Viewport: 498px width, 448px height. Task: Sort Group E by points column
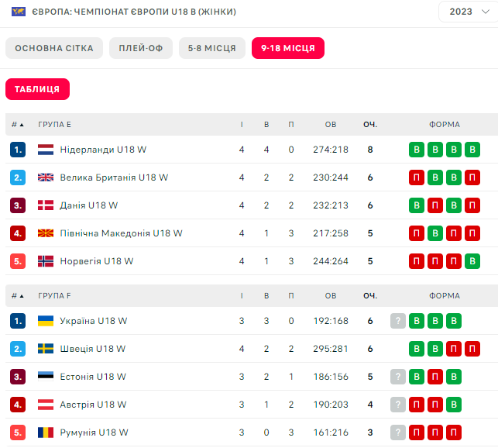tap(370, 125)
